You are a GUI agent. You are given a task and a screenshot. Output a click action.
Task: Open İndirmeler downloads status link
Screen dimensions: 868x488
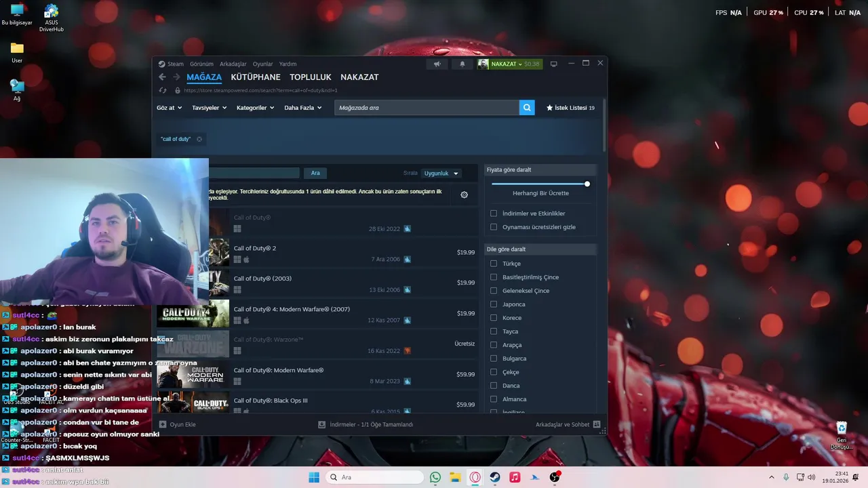click(x=366, y=424)
